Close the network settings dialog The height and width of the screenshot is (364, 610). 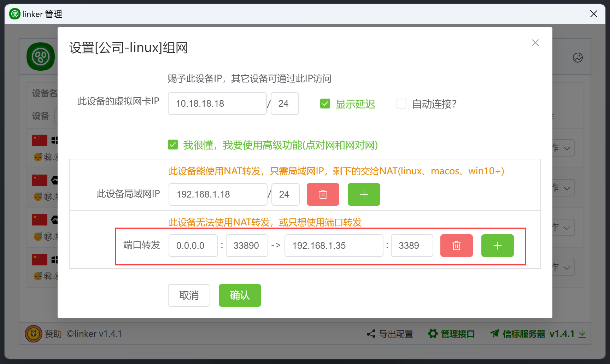click(535, 43)
